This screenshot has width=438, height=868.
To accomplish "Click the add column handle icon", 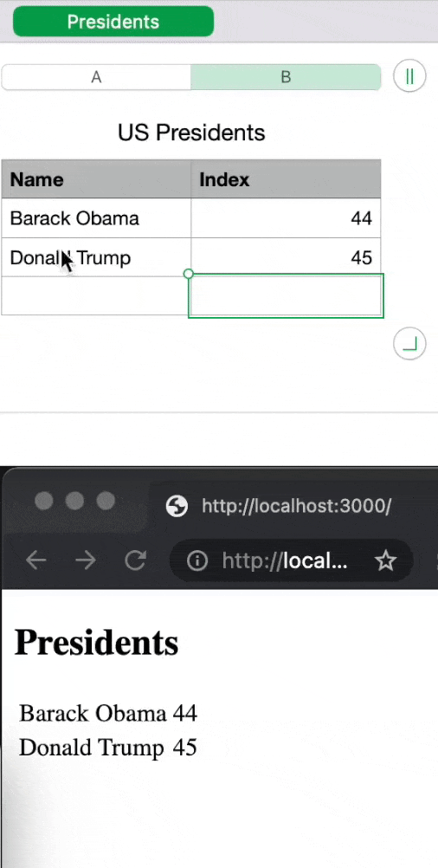I will 409,76.
